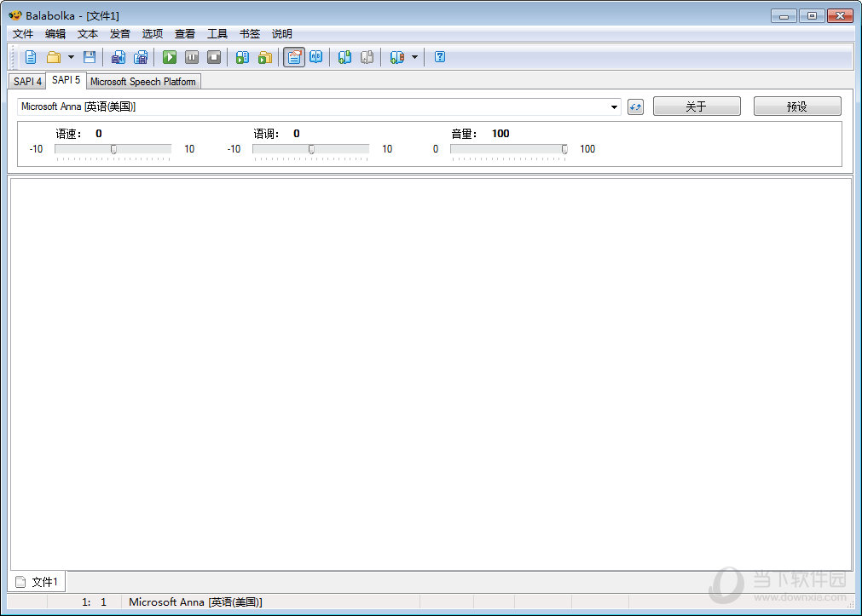Click the save audio file icon
The image size is (862, 616).
(119, 57)
